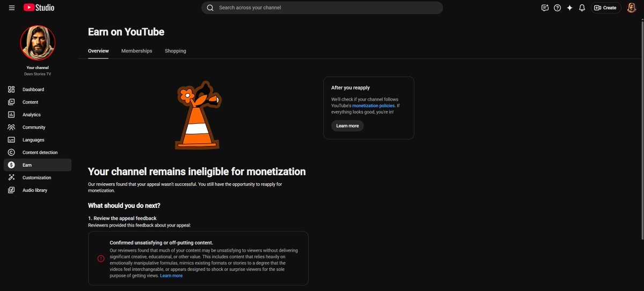Click the Audio library icon
The image size is (644, 291).
tap(11, 190)
